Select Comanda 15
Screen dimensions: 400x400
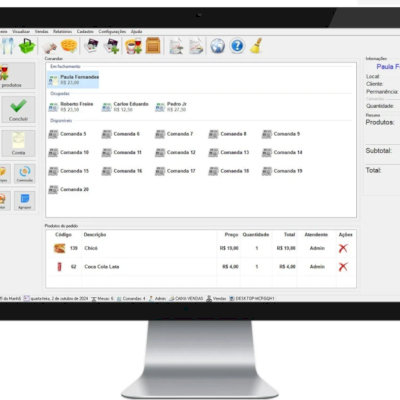pos(69,171)
